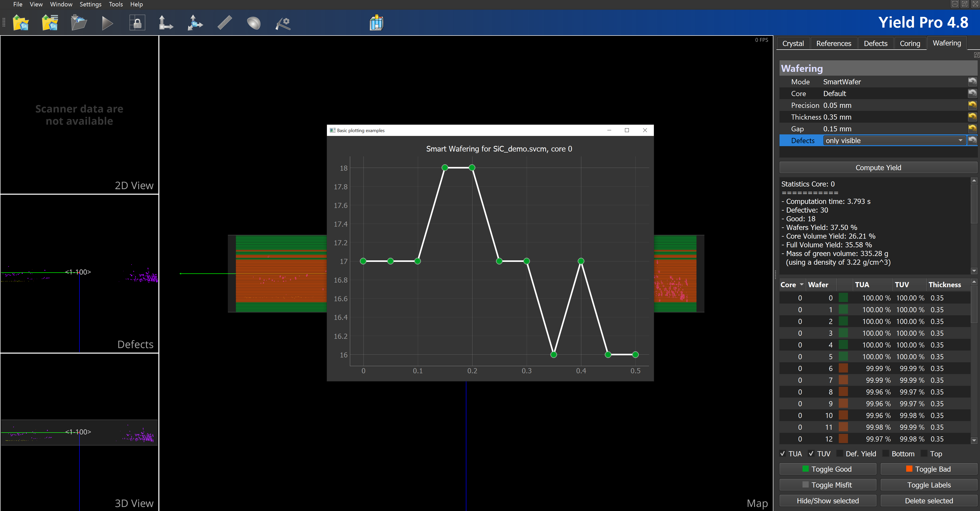Click the Precision 0.05 mm value field
The image size is (980, 511).
[894, 105]
